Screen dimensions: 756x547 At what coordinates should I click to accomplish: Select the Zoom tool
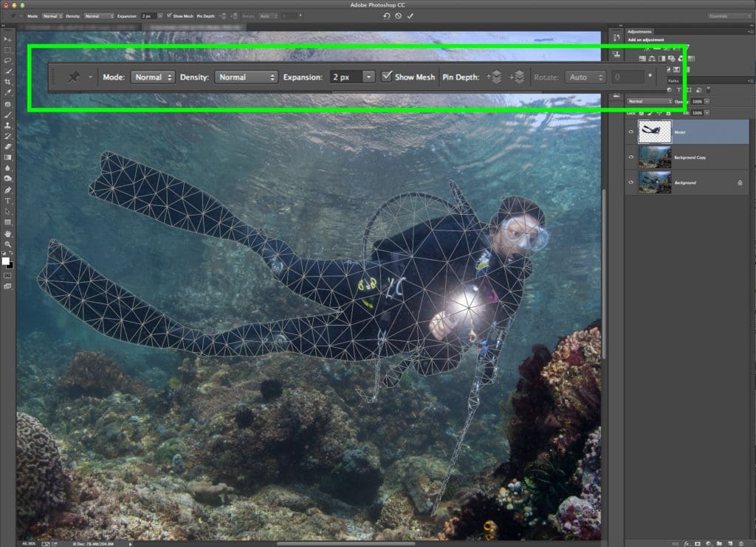coord(7,244)
